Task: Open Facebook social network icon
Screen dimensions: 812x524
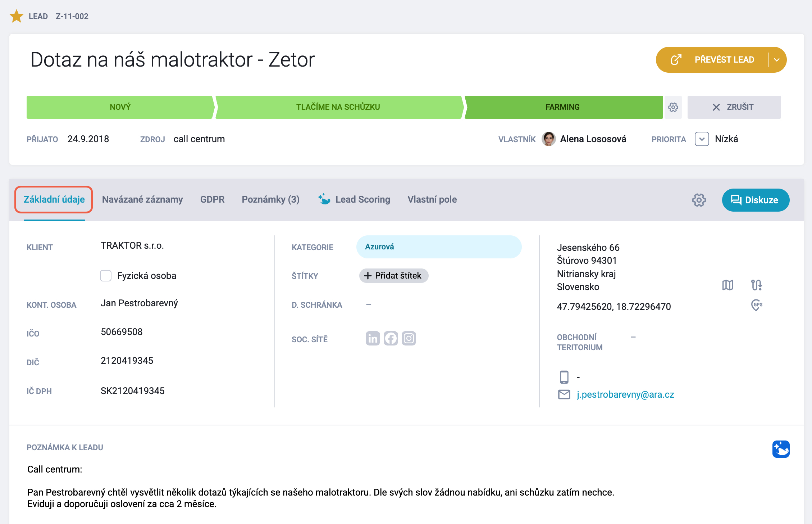Action: [391, 338]
